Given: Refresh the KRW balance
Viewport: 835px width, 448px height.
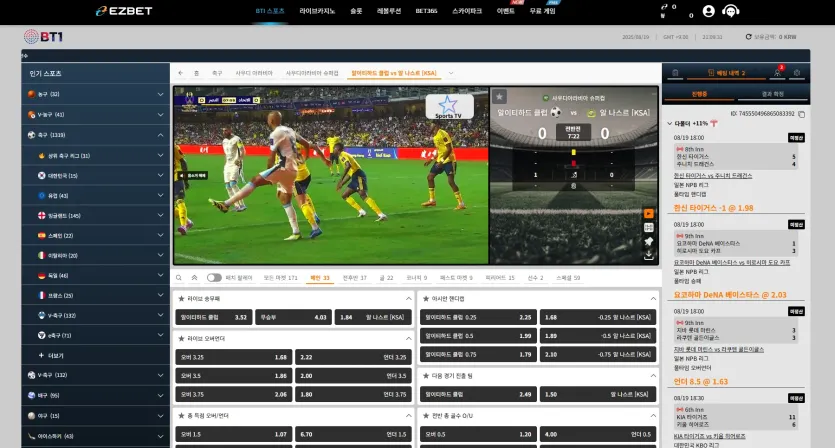Looking at the screenshot, I should click(748, 37).
